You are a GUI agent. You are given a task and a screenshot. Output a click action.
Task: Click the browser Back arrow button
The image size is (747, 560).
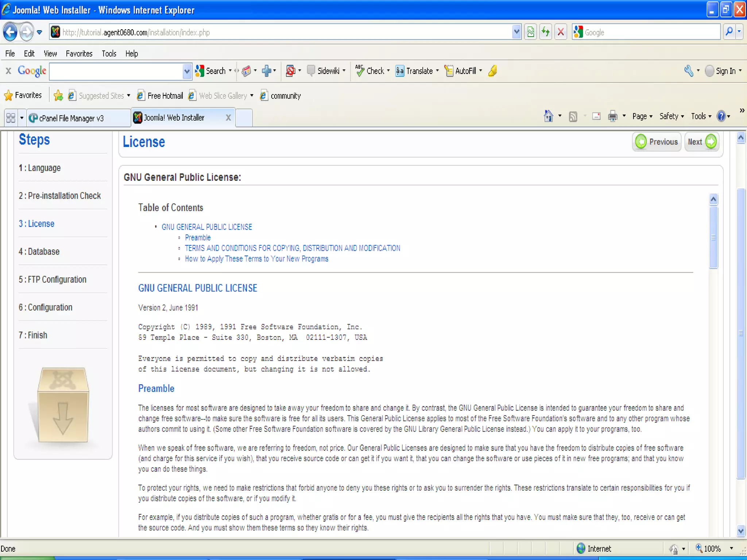tap(10, 32)
